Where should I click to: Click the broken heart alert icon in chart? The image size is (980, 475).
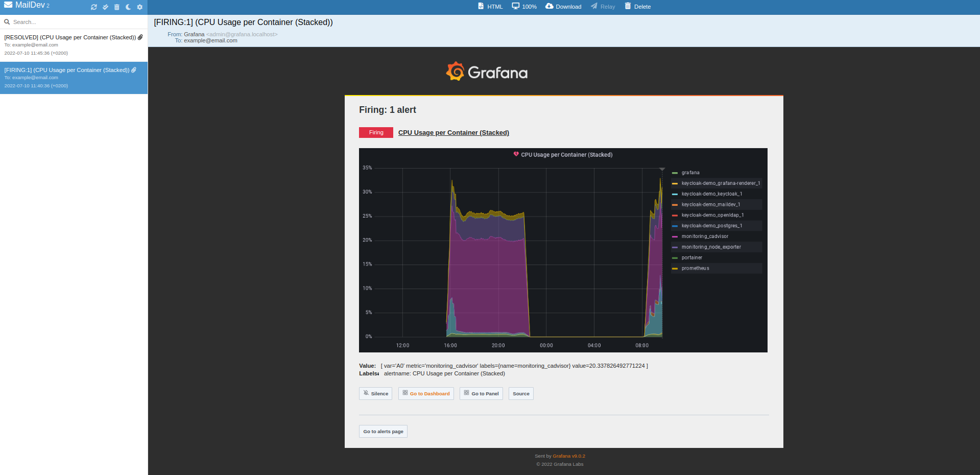click(516, 154)
